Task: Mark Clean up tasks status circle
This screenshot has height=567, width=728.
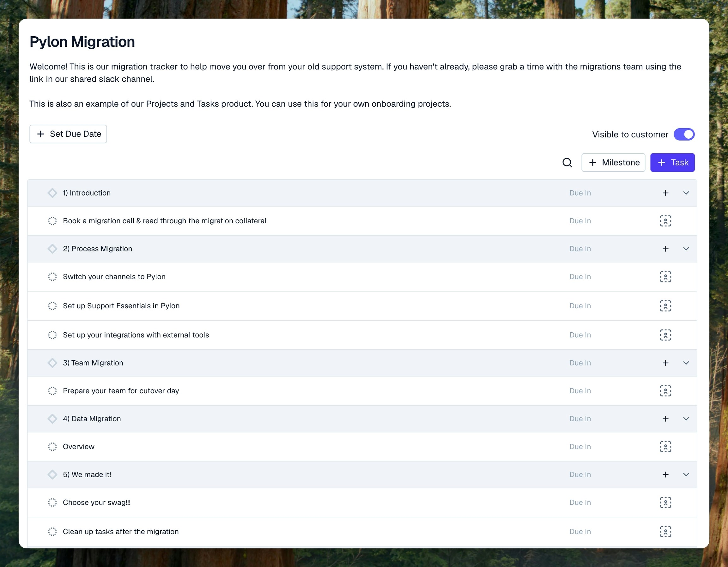Action: (52, 532)
